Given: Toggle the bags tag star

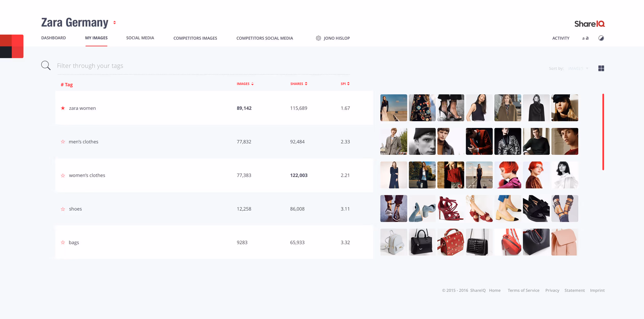Looking at the screenshot, I should pos(63,242).
